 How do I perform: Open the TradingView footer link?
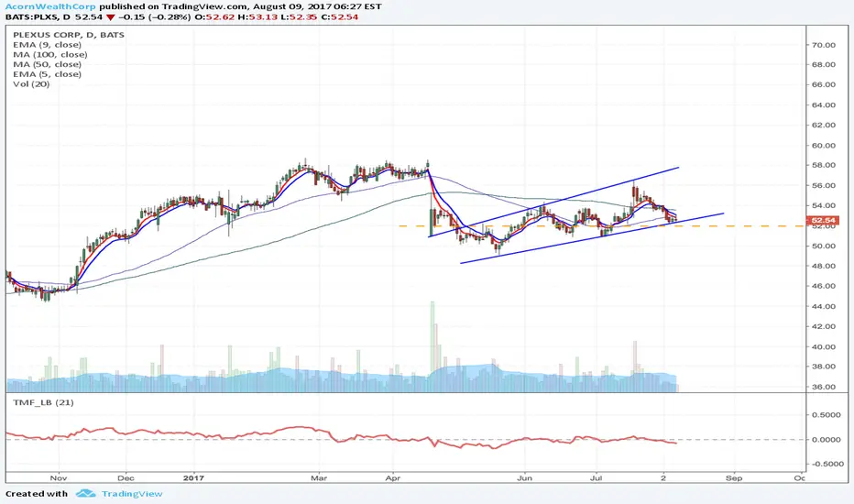(132, 494)
